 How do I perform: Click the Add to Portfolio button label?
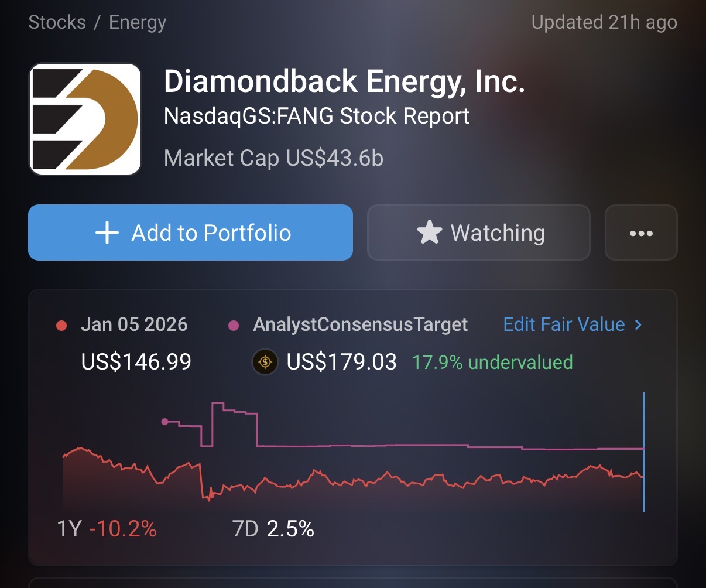click(211, 233)
